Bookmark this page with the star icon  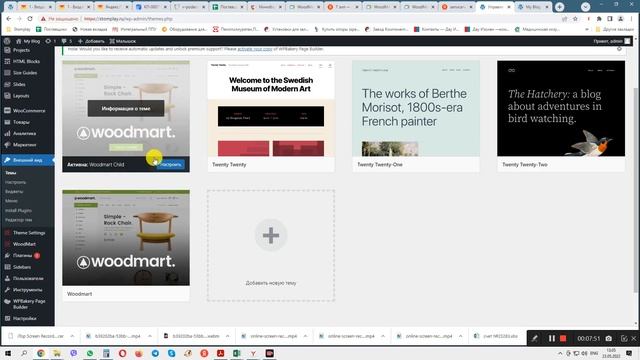point(575,19)
